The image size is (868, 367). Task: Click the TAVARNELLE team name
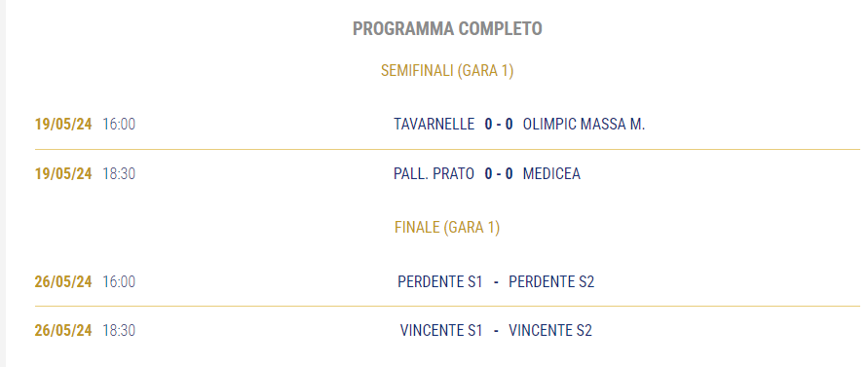coord(434,124)
